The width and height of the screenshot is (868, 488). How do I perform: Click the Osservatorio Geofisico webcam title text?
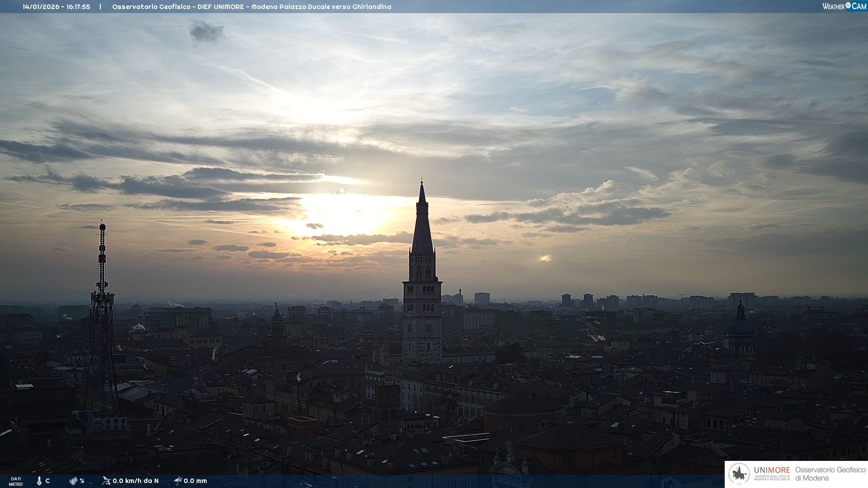click(251, 7)
